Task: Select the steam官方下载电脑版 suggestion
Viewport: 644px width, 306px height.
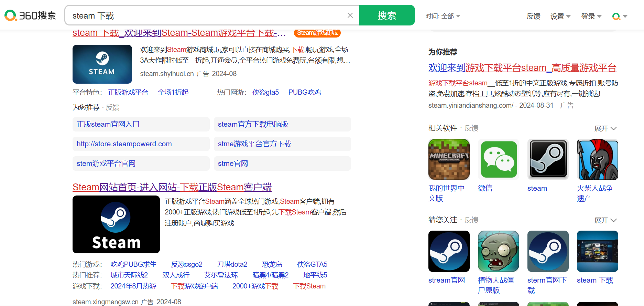Action: pos(253,124)
